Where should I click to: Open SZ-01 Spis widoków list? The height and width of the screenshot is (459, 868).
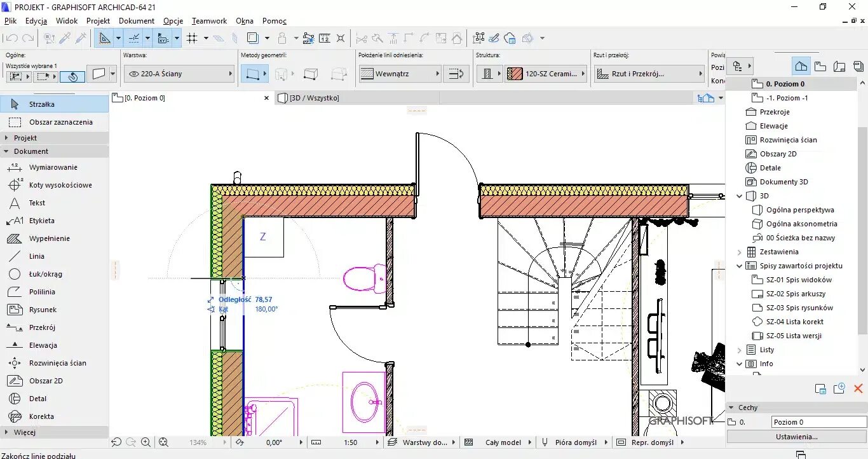(x=799, y=280)
